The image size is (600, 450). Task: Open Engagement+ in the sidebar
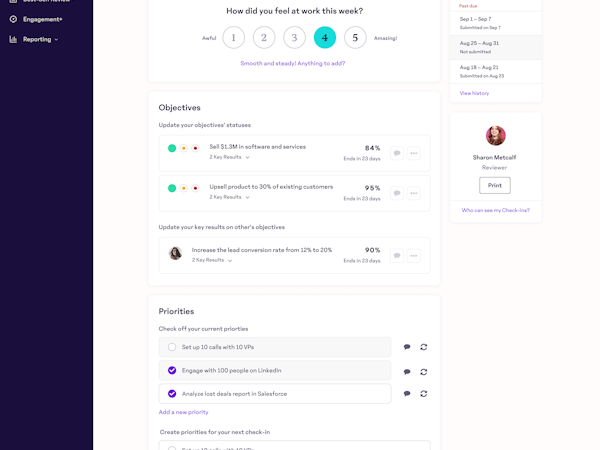coord(42,19)
